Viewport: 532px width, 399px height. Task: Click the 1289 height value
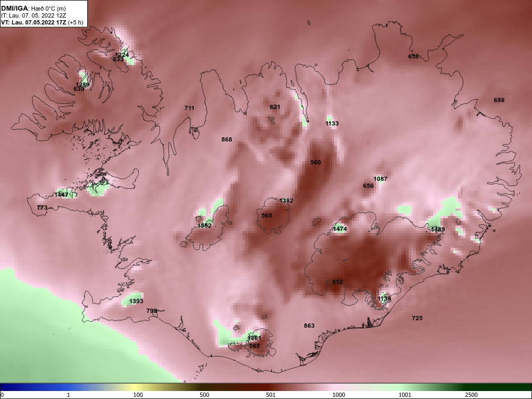coord(82,85)
